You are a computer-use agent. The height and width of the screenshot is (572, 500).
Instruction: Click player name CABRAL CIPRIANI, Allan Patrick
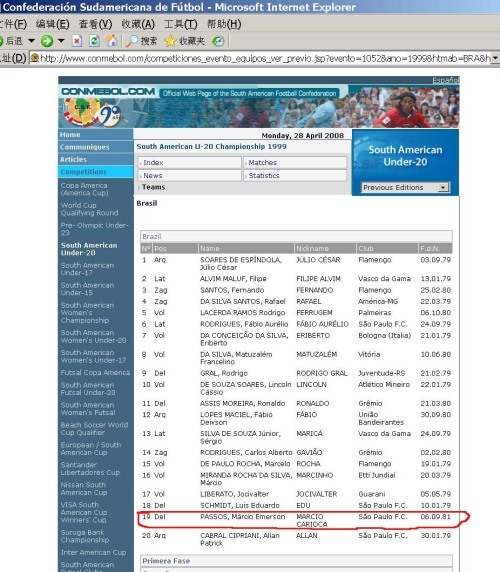click(x=240, y=539)
